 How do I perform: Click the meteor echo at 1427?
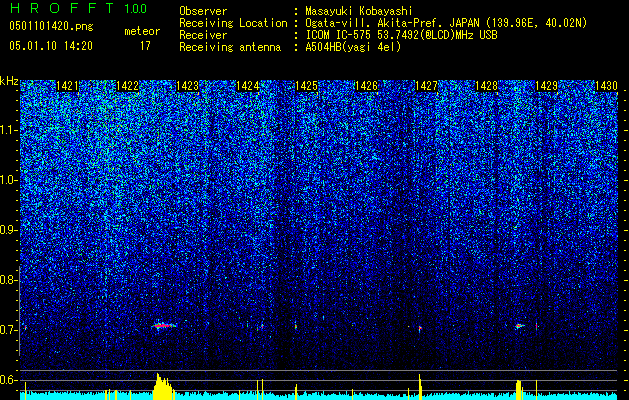click(420, 329)
